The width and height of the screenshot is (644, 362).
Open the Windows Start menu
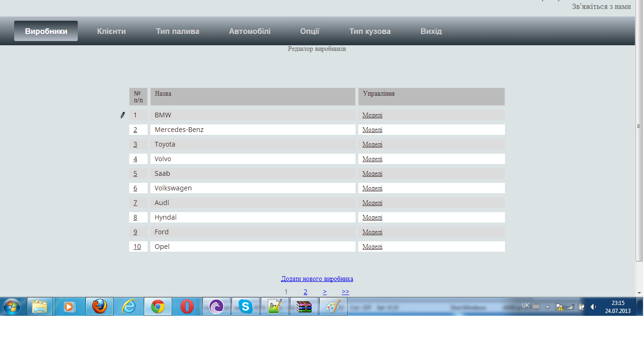[x=12, y=307]
